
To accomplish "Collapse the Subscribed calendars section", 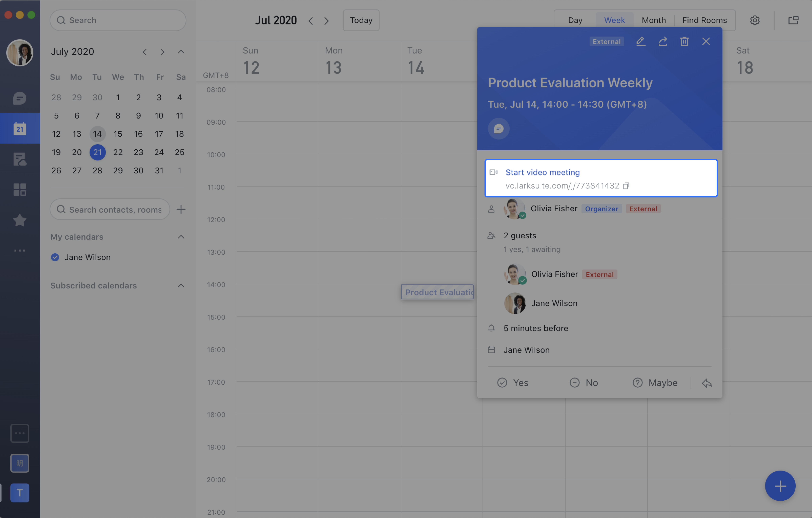I will pos(181,285).
